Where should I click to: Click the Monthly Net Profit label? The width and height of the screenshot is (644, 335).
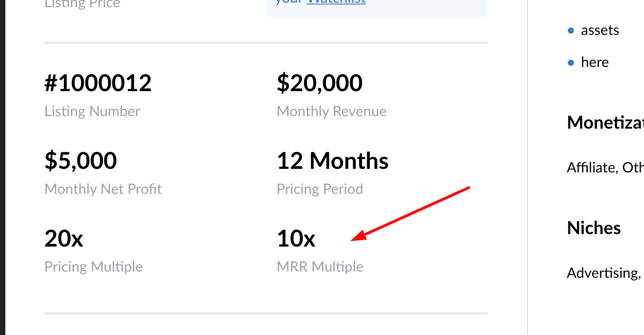pos(103,189)
